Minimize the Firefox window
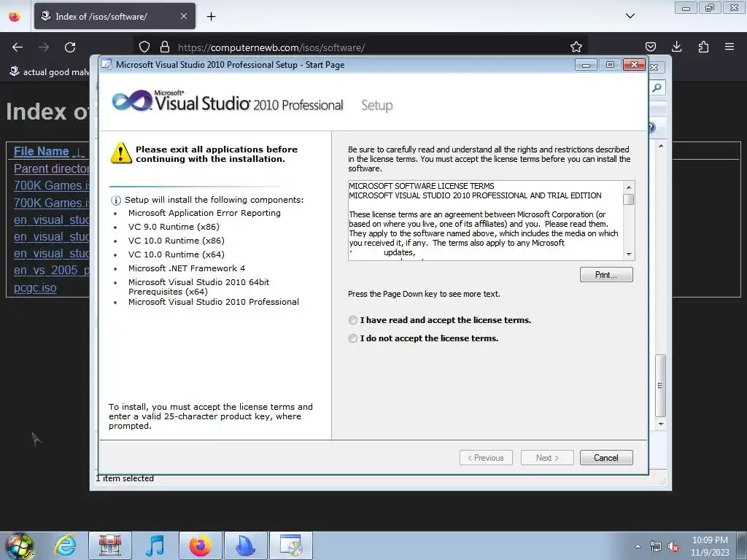This screenshot has width=747, height=560. (686, 8)
